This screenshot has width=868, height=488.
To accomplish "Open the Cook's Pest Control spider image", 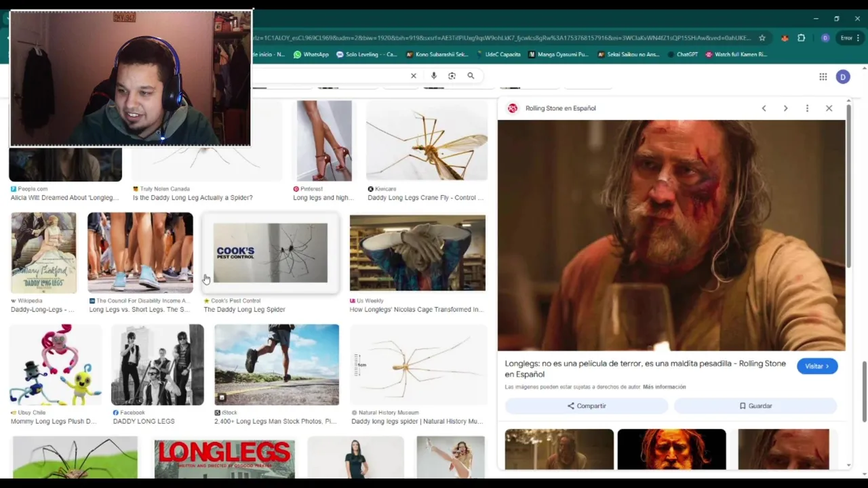I will (271, 253).
